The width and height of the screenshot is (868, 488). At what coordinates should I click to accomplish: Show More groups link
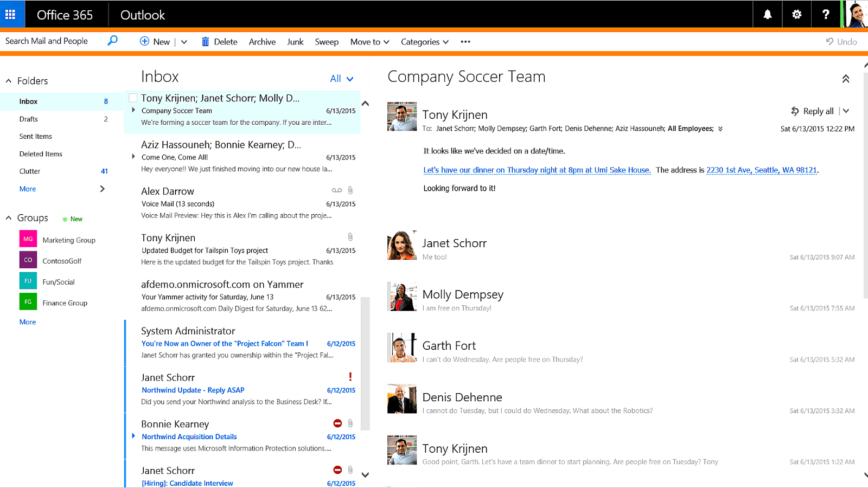click(x=28, y=322)
